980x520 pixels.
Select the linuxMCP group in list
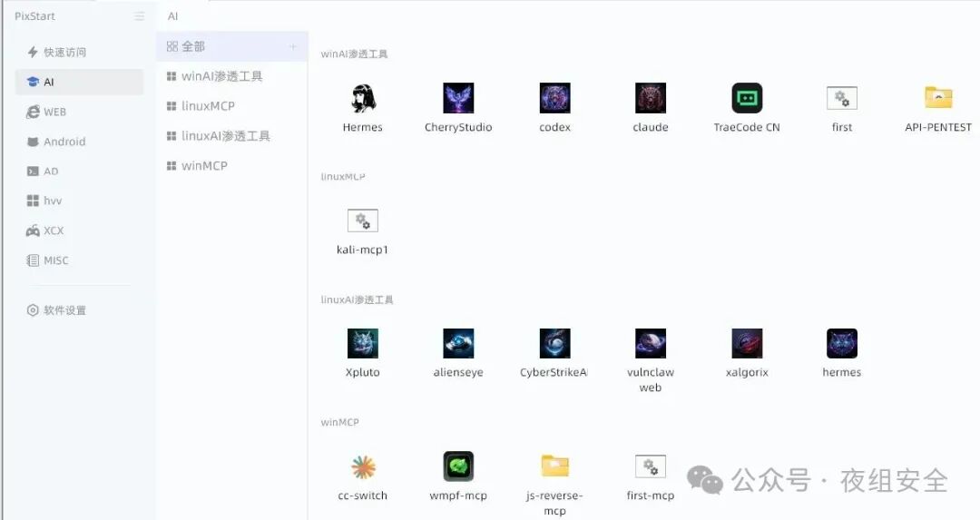coord(232,105)
